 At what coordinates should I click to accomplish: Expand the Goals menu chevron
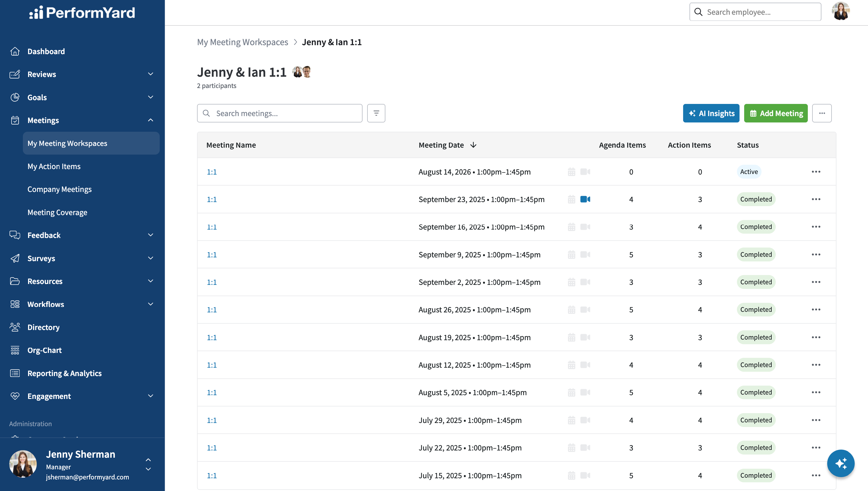(151, 97)
